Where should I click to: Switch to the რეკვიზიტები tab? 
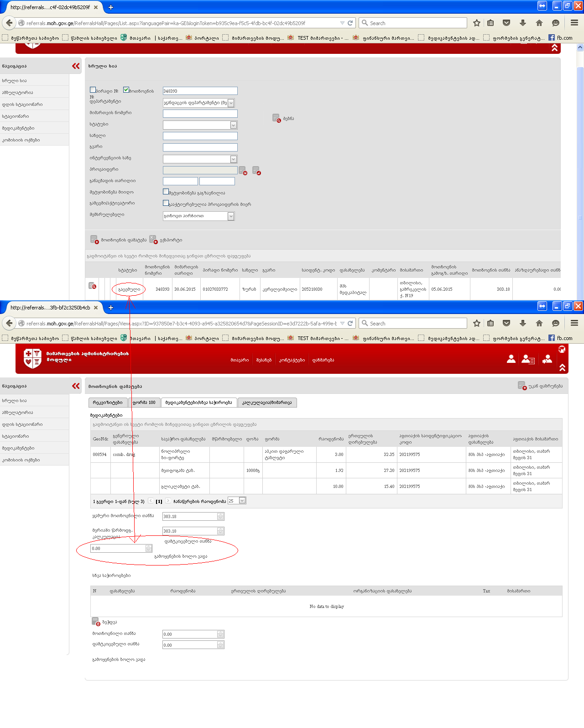click(108, 403)
